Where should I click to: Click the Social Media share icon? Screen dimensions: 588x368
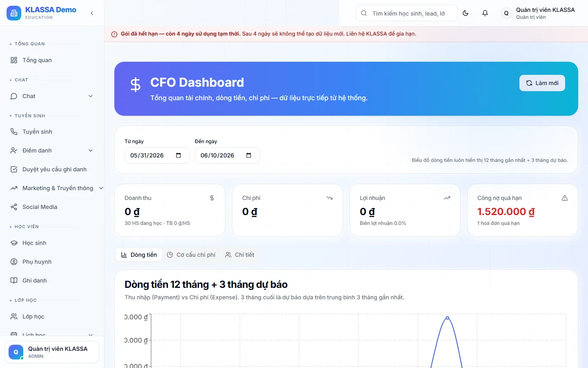click(14, 207)
